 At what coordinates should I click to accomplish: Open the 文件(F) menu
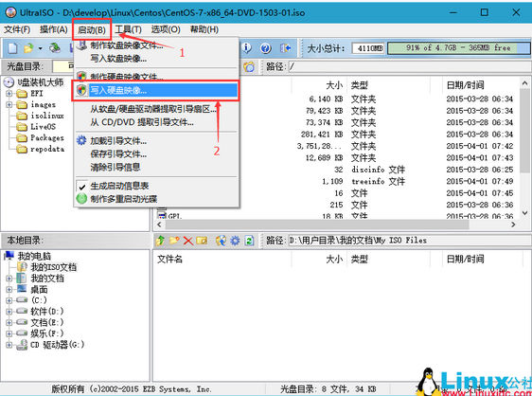point(17,29)
